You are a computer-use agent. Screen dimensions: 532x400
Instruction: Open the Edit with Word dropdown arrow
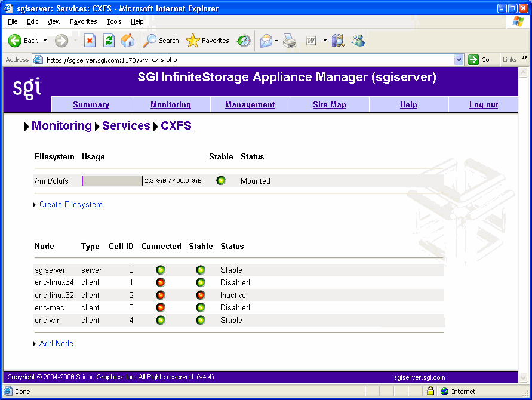tap(325, 41)
